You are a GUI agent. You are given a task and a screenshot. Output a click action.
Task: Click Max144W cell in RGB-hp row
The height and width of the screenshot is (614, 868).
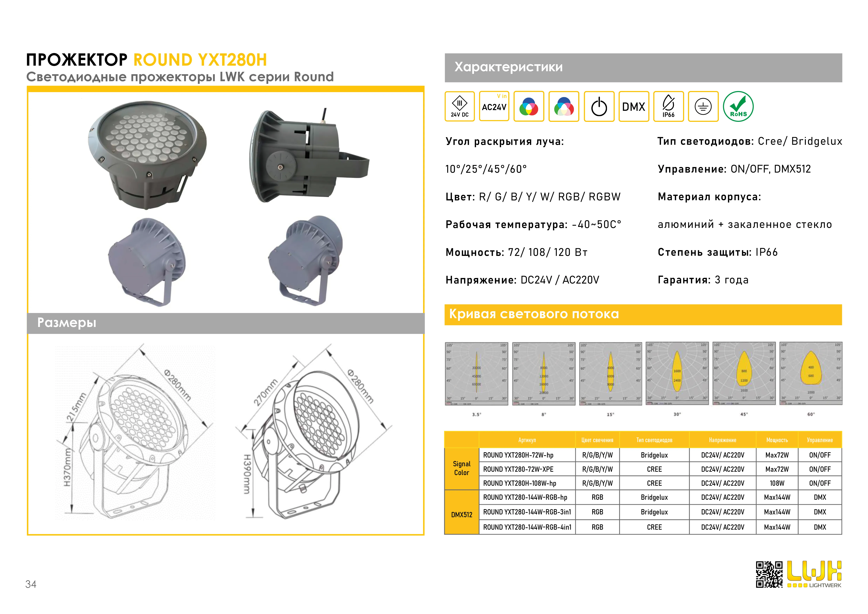pos(777,497)
